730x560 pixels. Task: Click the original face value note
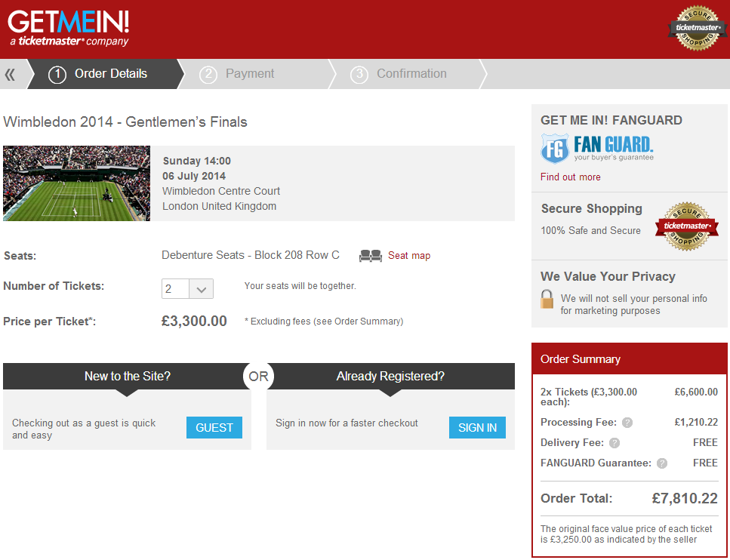(626, 534)
